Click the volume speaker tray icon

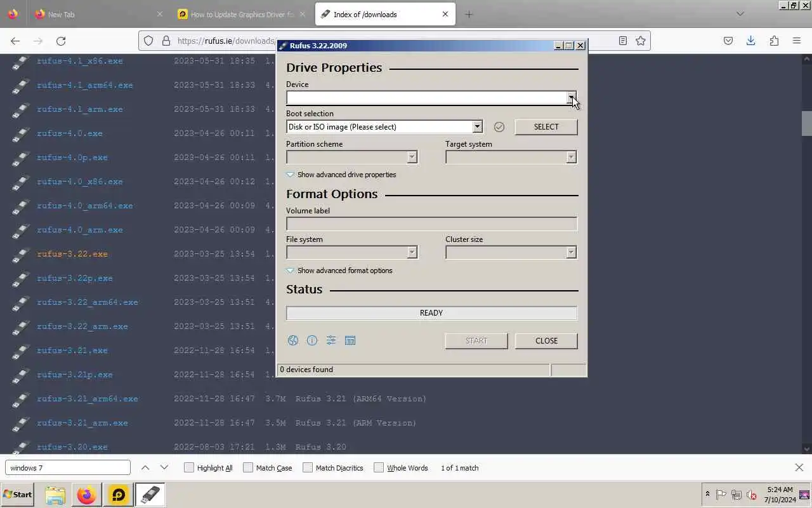click(752, 495)
